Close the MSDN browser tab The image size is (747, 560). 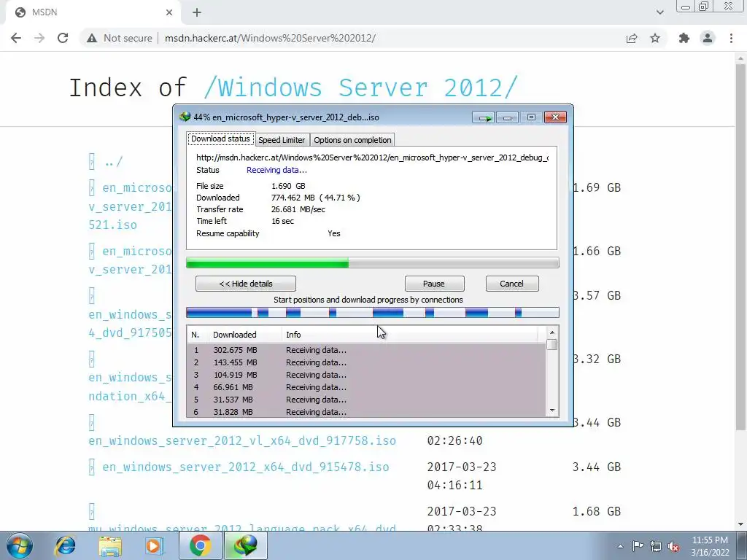(169, 12)
